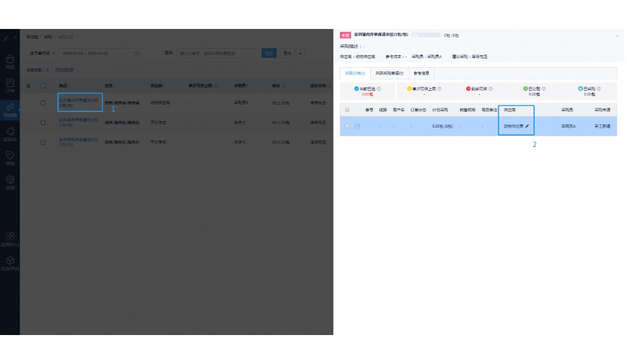Expand the 按下单日期 date type dropdown
Screen dimensions: 627x364
(x=41, y=53)
